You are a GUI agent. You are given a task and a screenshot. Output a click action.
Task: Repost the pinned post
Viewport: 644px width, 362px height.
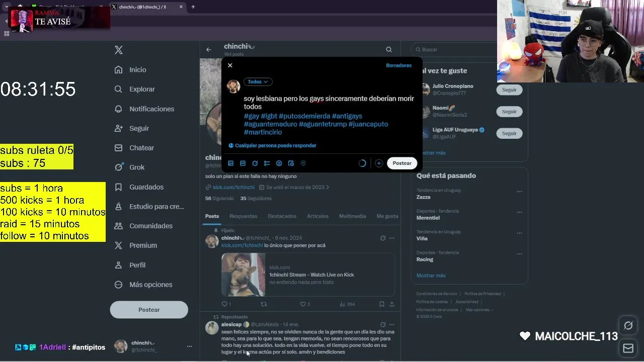(x=263, y=304)
